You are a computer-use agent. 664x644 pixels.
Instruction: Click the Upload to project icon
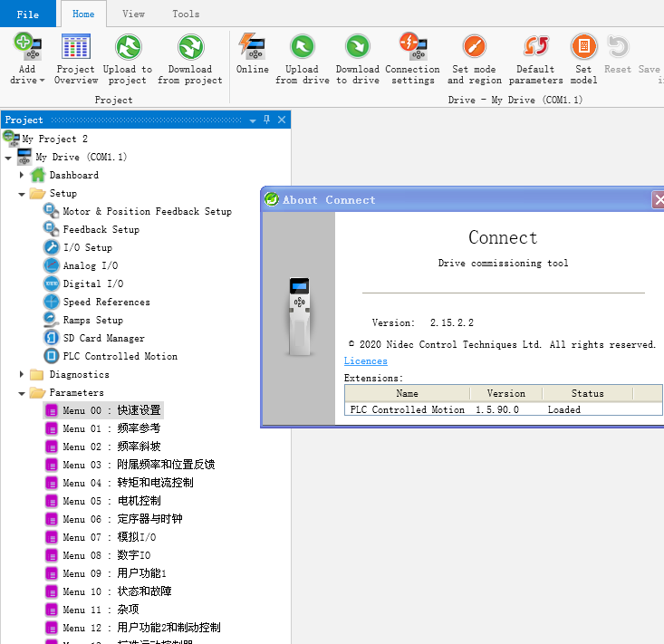pos(128,47)
